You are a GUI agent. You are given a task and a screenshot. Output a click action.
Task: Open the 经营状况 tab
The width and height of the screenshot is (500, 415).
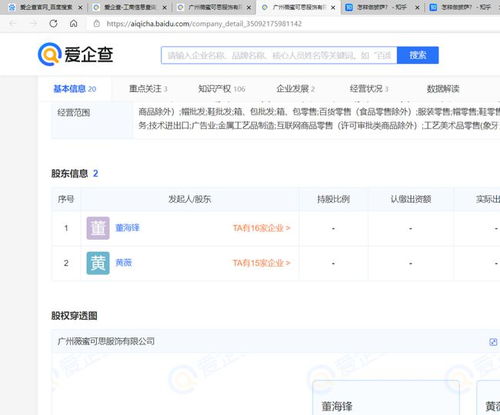click(x=369, y=89)
